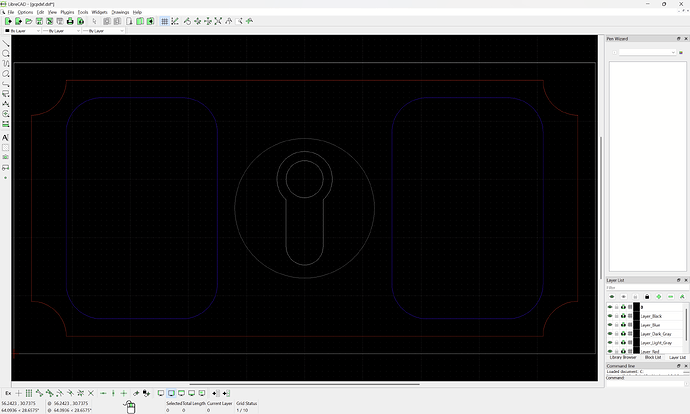Open the File menu
The image size is (690, 414).
click(11, 12)
